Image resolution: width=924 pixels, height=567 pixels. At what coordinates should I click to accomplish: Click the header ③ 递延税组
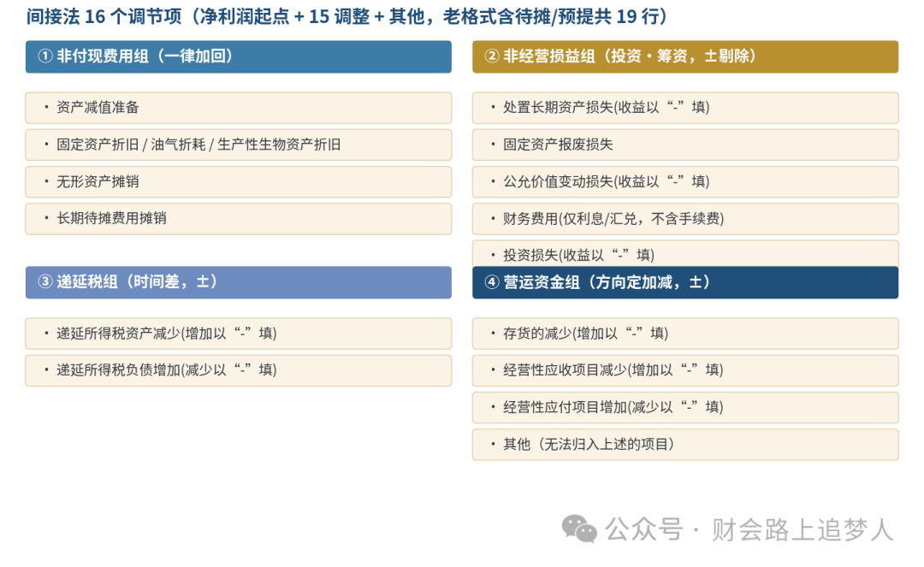click(x=239, y=282)
